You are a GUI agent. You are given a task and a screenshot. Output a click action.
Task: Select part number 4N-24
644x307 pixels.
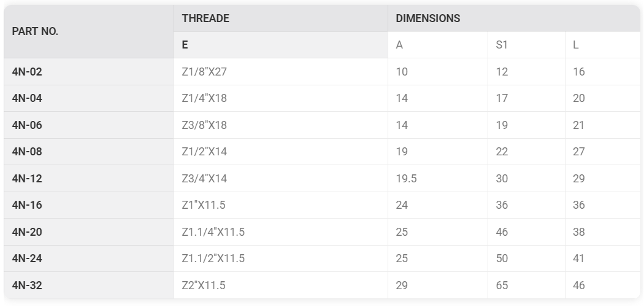pyautogui.click(x=27, y=258)
